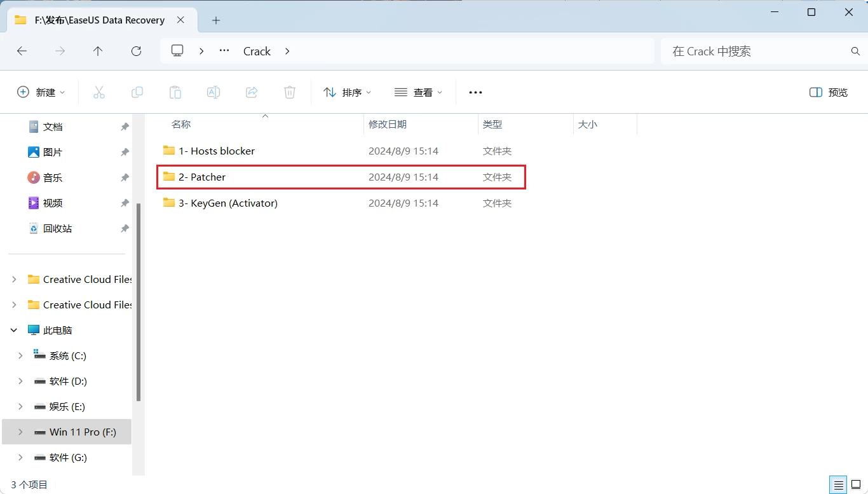Viewport: 868px width, 494px height.
Task: Click the Share toolbar icon
Action: point(252,92)
